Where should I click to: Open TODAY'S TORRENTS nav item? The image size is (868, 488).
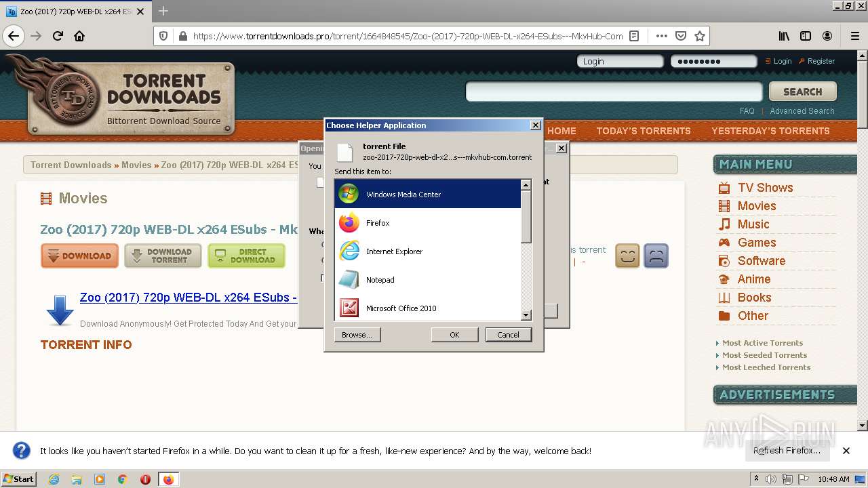pyautogui.click(x=644, y=131)
